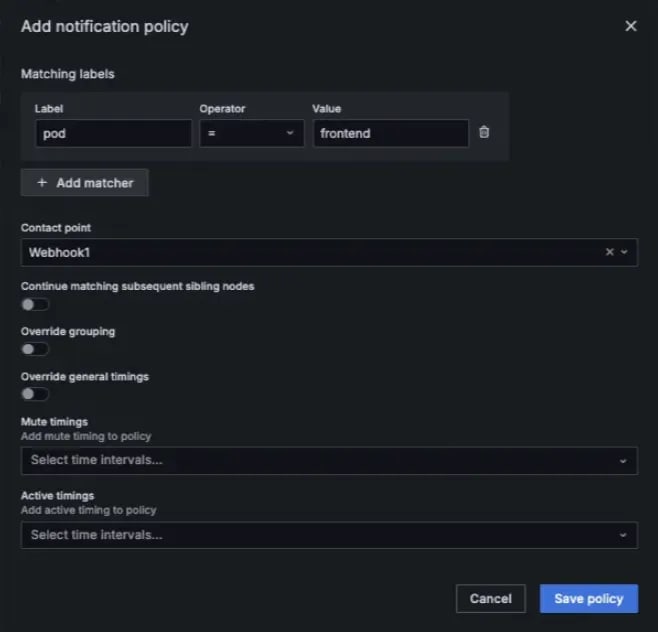Delete the pod matcher with trash icon
658x632 pixels.
pyautogui.click(x=484, y=132)
